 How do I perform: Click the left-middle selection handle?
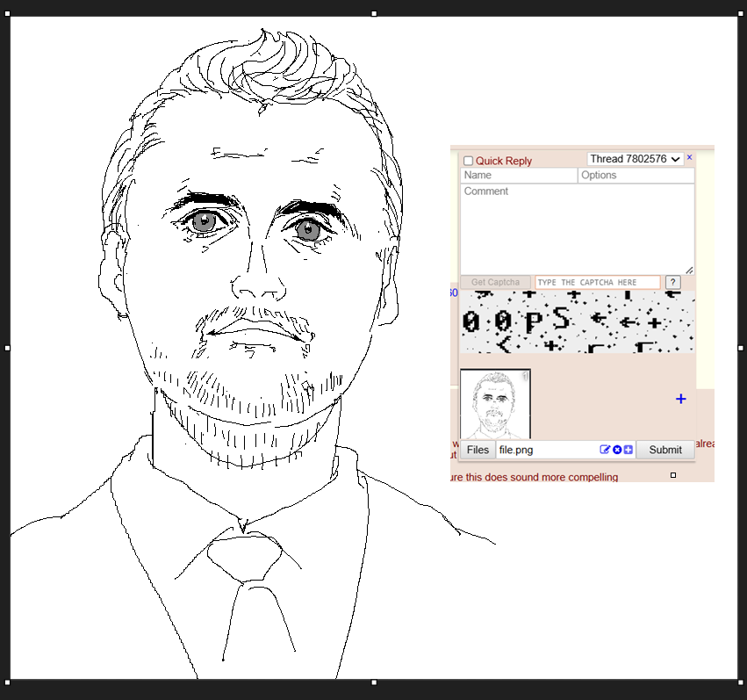(7, 349)
